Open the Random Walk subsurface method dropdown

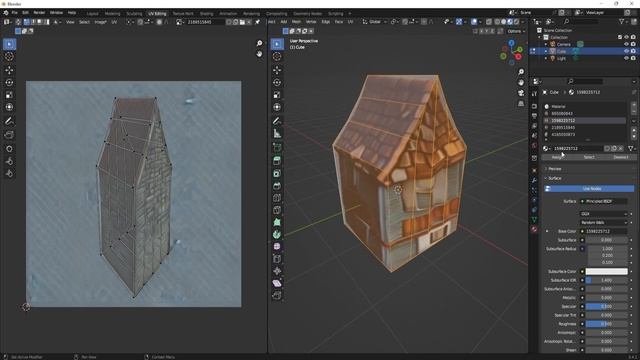[603, 222]
